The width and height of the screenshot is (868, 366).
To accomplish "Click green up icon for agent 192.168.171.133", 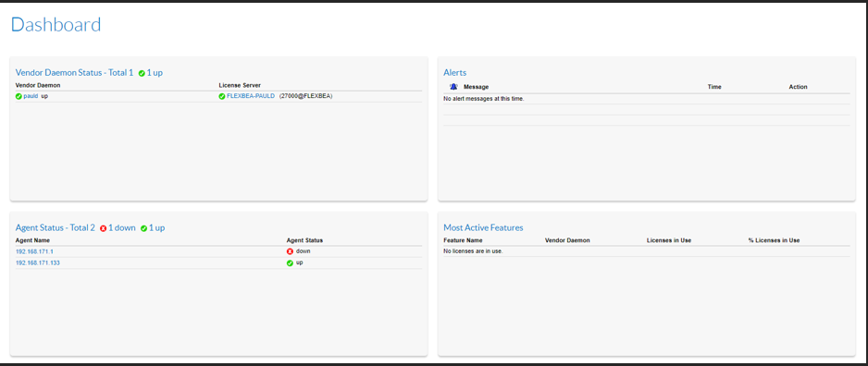I will pos(290,263).
